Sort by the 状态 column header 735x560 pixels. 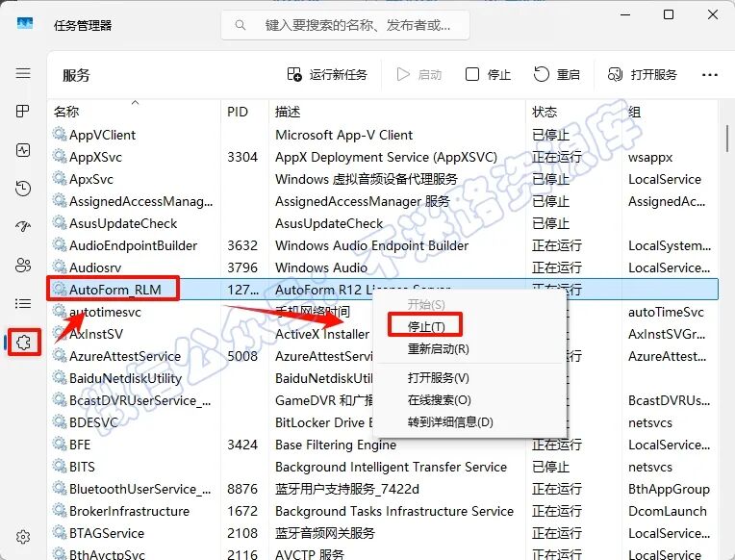(545, 112)
